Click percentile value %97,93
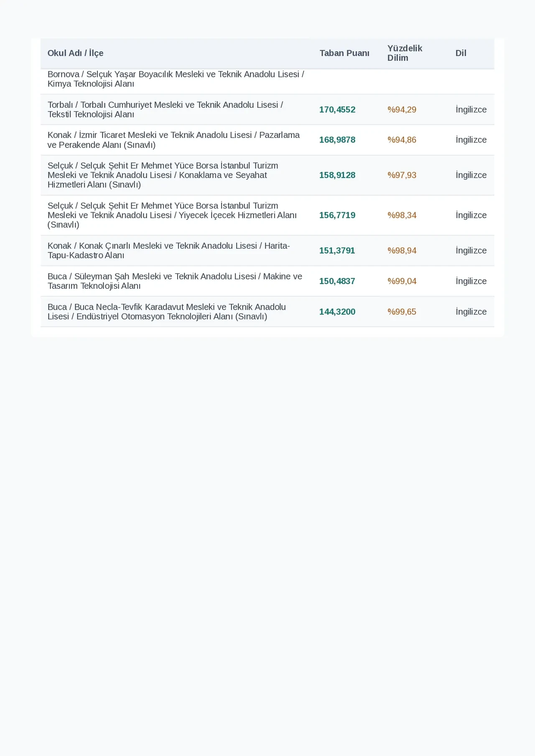The image size is (535, 756). [x=402, y=175]
